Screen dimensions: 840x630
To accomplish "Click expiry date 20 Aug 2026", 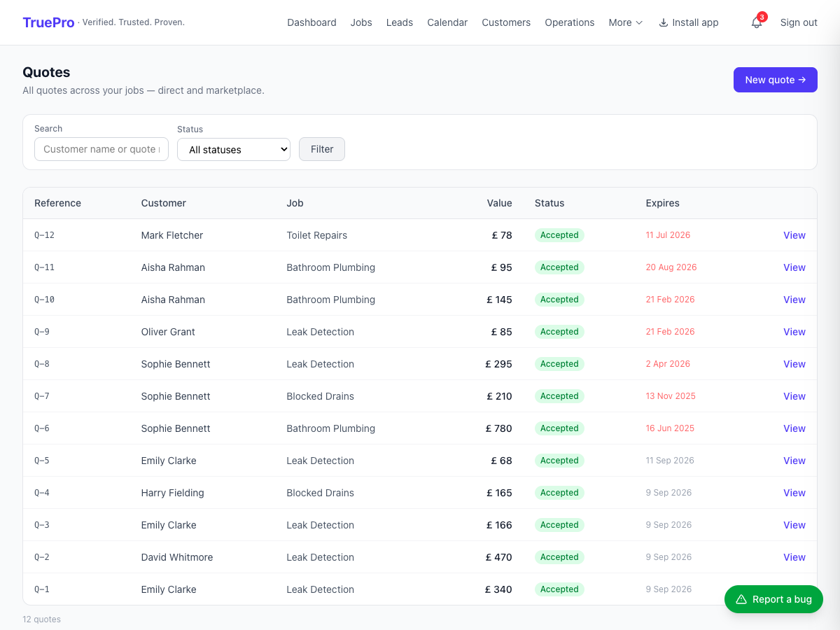I will 671,267.
